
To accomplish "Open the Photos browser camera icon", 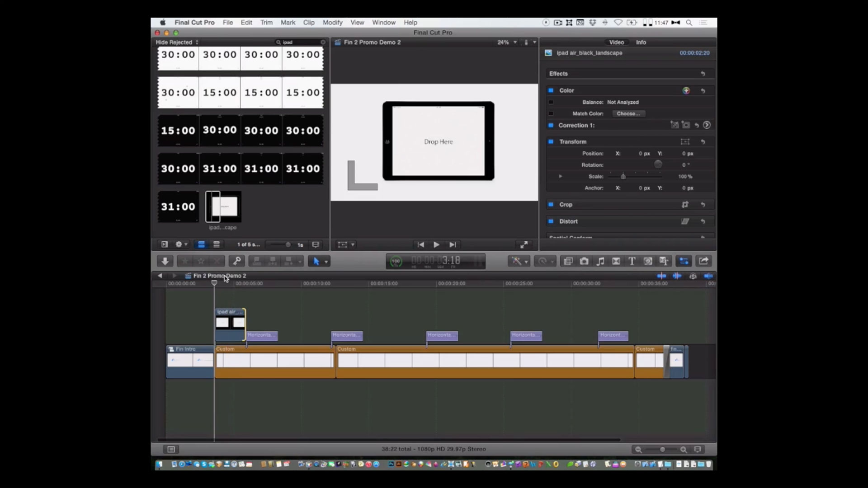I will click(x=584, y=261).
